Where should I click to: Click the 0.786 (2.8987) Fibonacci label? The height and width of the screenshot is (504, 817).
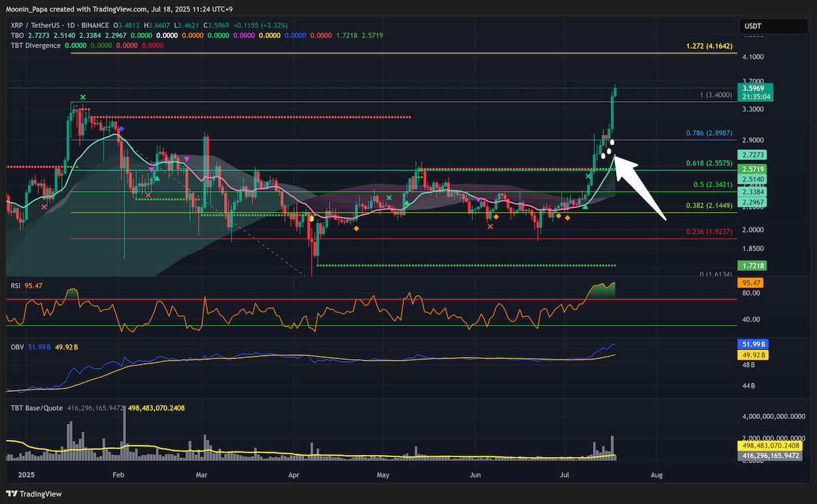click(x=709, y=134)
